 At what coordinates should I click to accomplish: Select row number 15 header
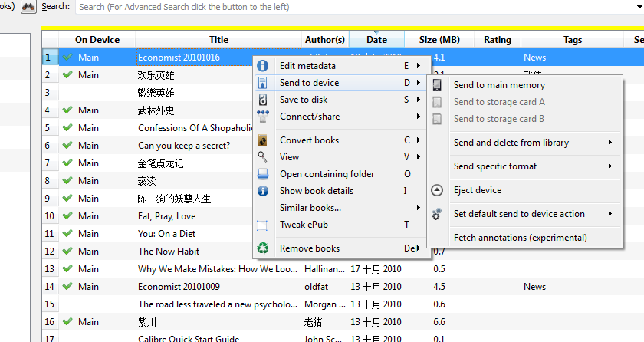[50, 304]
